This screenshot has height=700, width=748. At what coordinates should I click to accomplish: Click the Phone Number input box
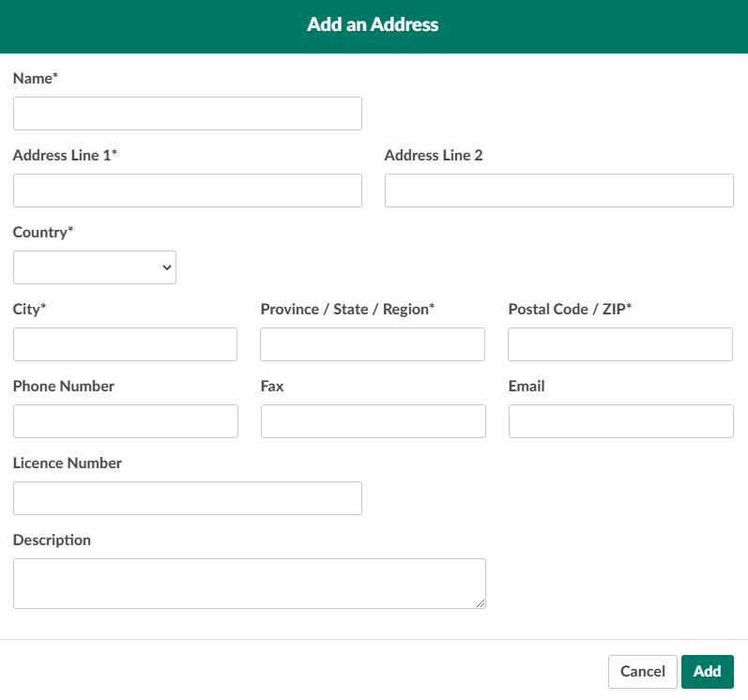125,421
